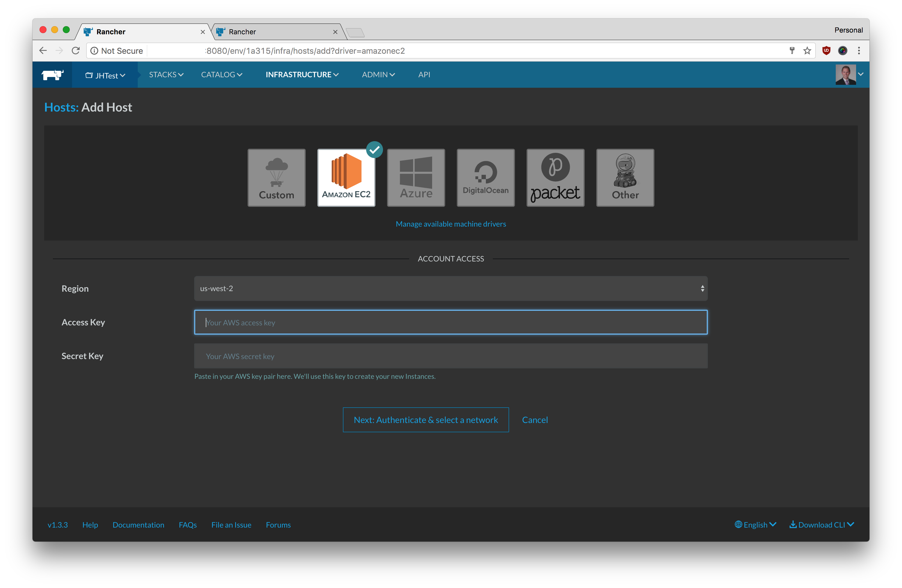This screenshot has width=902, height=588.
Task: Open the Forums footer link
Action: point(278,525)
